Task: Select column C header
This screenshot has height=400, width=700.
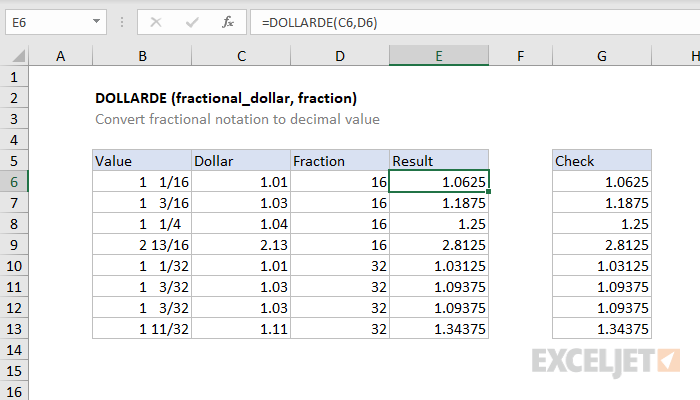Action: click(x=241, y=56)
